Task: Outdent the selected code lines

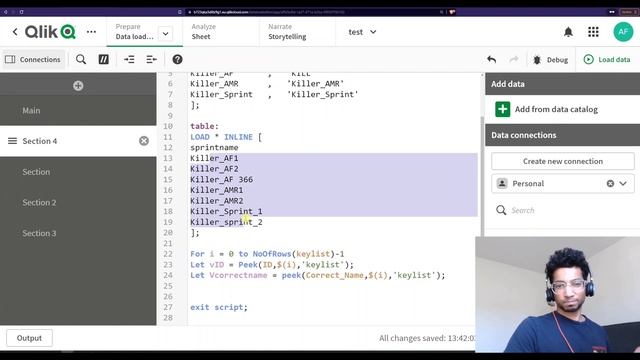Action: tap(151, 60)
